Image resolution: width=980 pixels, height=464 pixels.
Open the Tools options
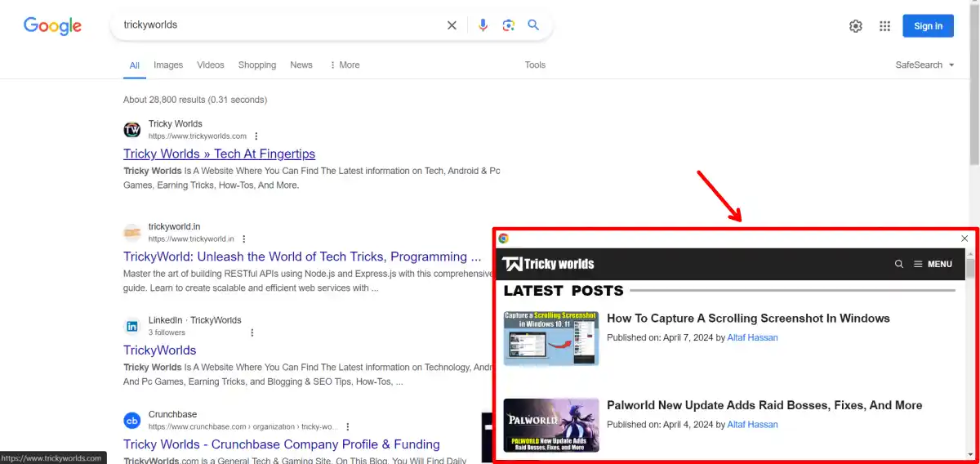(535, 65)
